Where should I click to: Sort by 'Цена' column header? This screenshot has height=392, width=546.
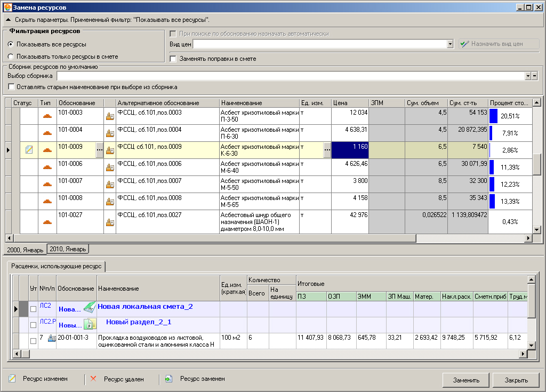350,103
